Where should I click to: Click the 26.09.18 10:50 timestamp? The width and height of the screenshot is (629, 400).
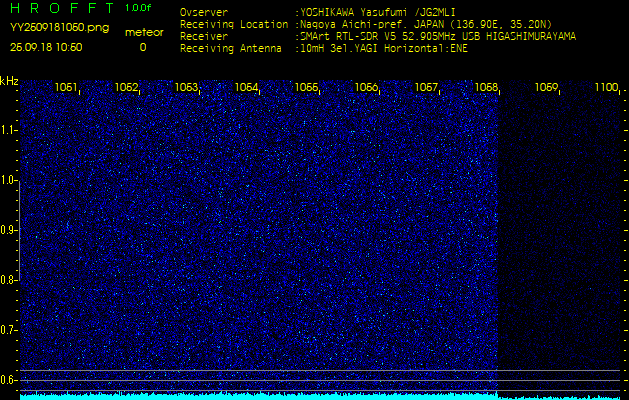tap(47, 47)
